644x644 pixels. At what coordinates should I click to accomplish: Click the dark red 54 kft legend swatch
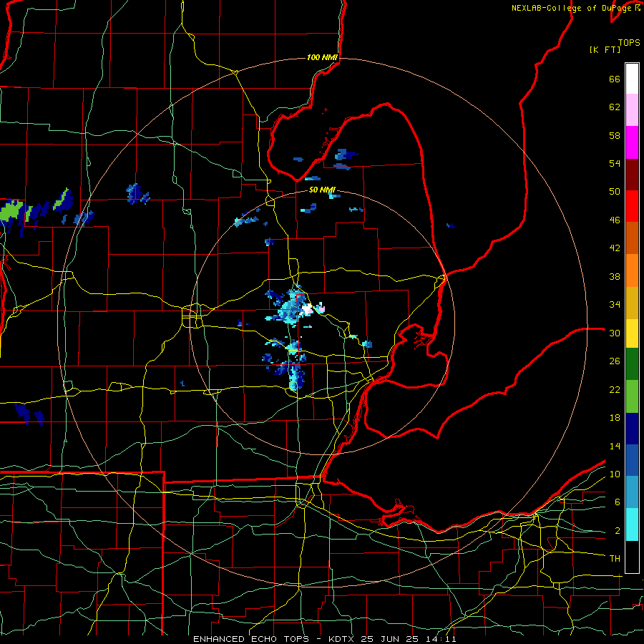632,175
